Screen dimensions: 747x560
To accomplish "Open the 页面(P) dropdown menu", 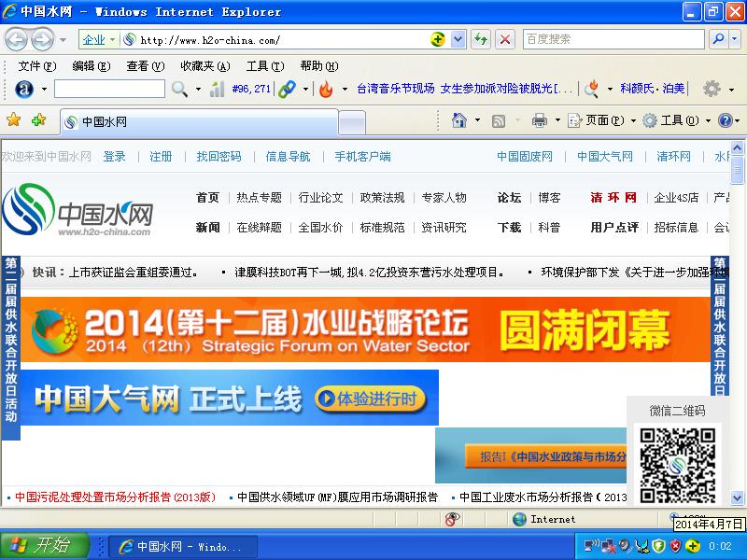I will [x=601, y=120].
